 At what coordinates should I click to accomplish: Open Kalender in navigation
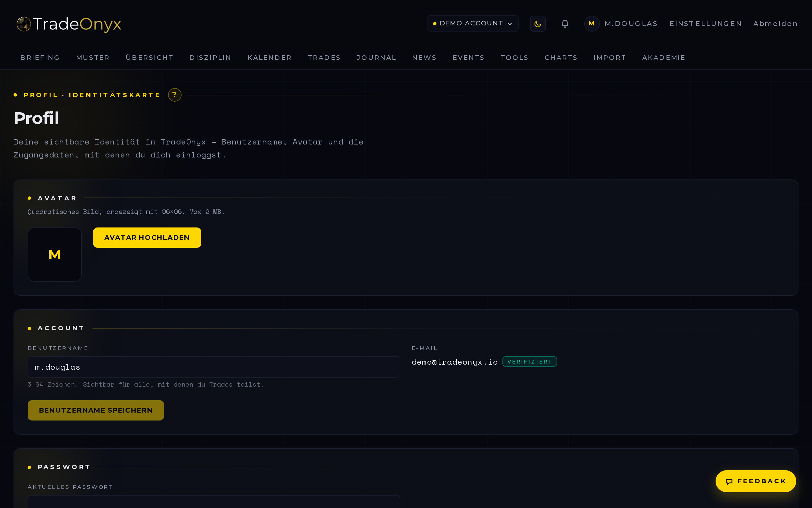[x=270, y=58]
